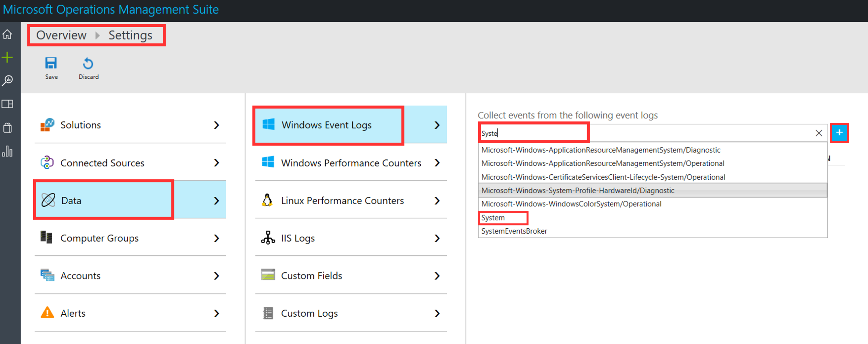This screenshot has height=344, width=868.
Task: Click the Linux penguin icon
Action: tap(267, 200)
